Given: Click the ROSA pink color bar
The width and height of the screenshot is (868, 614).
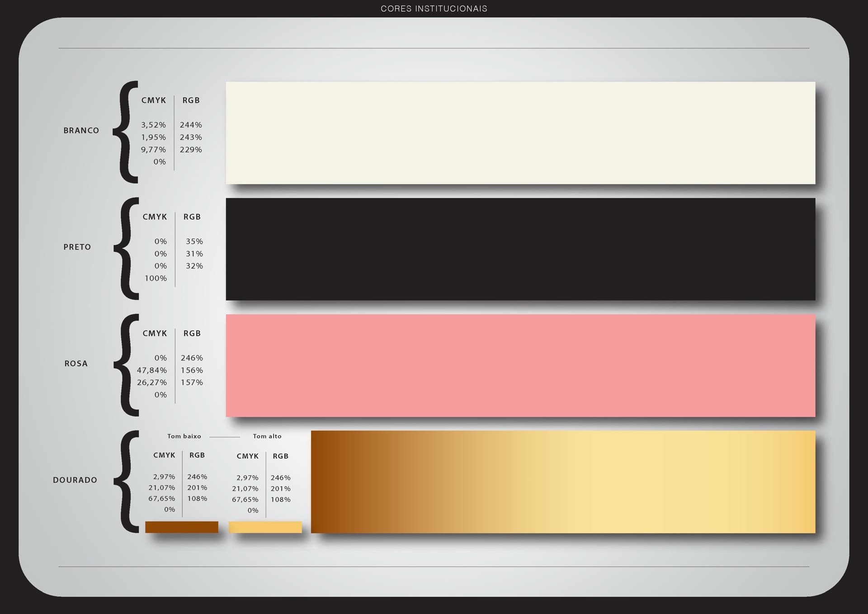Looking at the screenshot, I should click(520, 365).
